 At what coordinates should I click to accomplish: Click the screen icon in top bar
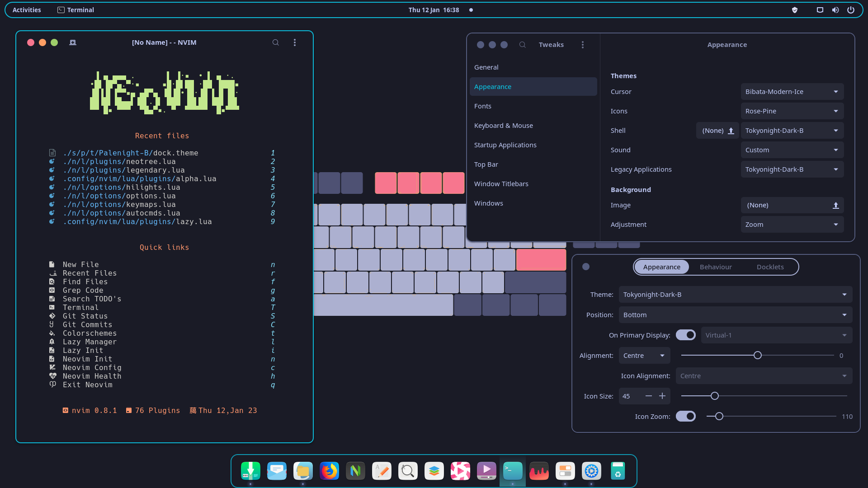[x=820, y=10]
